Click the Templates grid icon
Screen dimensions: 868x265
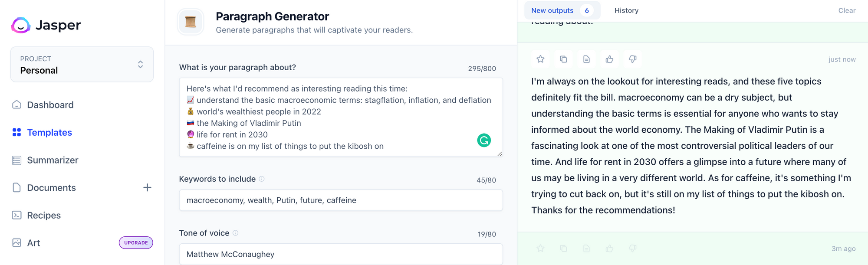click(16, 132)
